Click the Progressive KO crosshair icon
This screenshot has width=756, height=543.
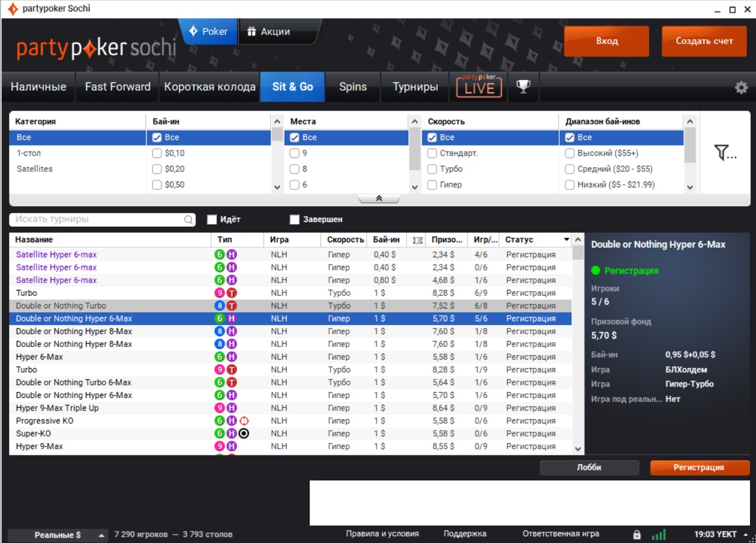click(244, 421)
